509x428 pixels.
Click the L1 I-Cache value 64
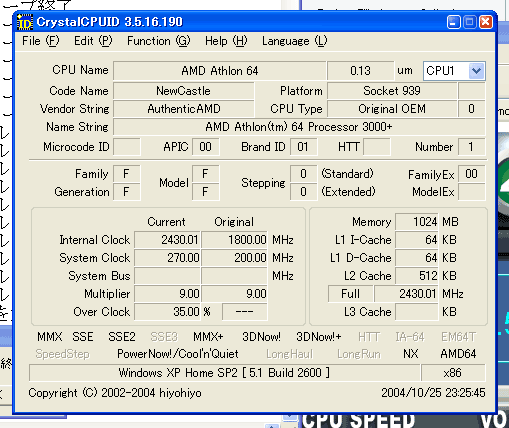[x=417, y=240]
